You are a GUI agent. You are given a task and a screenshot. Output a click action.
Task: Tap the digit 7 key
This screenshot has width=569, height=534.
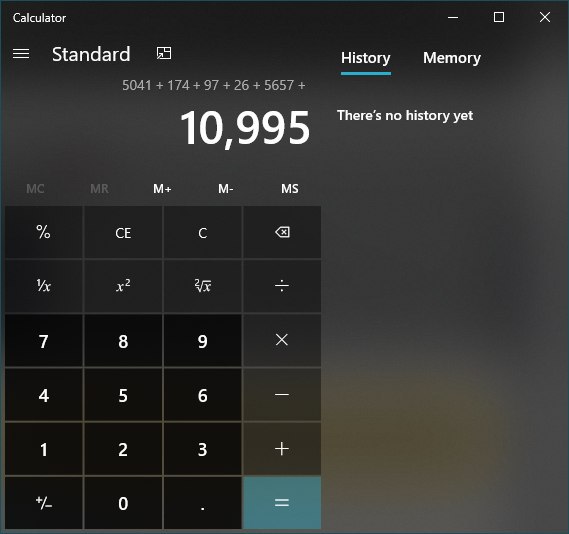tap(44, 340)
